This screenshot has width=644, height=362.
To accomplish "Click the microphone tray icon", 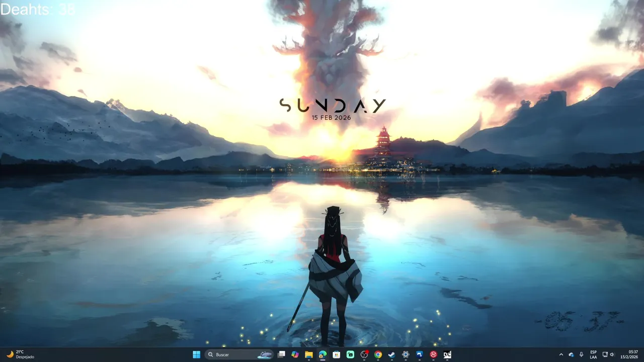I will point(581,354).
